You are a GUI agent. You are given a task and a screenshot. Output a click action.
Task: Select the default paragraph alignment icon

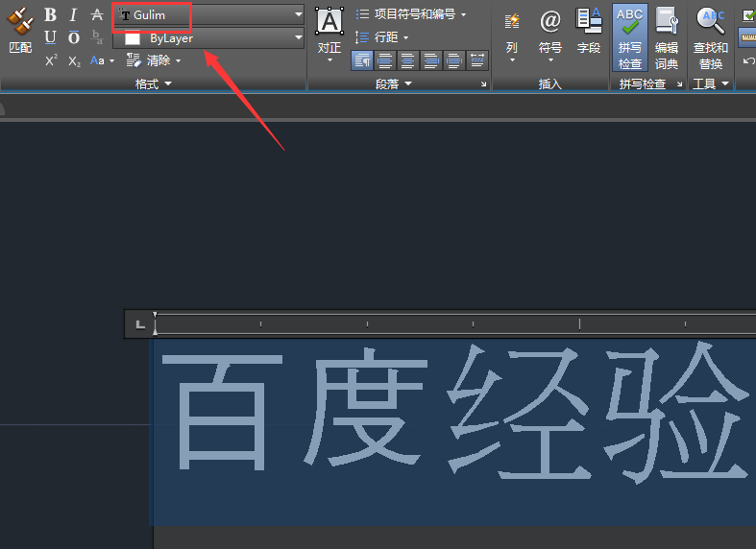(361, 60)
